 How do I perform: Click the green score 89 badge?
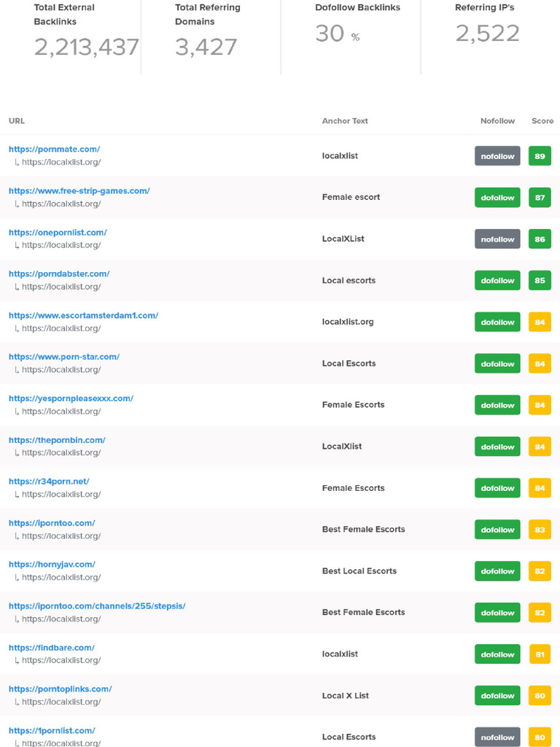click(x=540, y=156)
